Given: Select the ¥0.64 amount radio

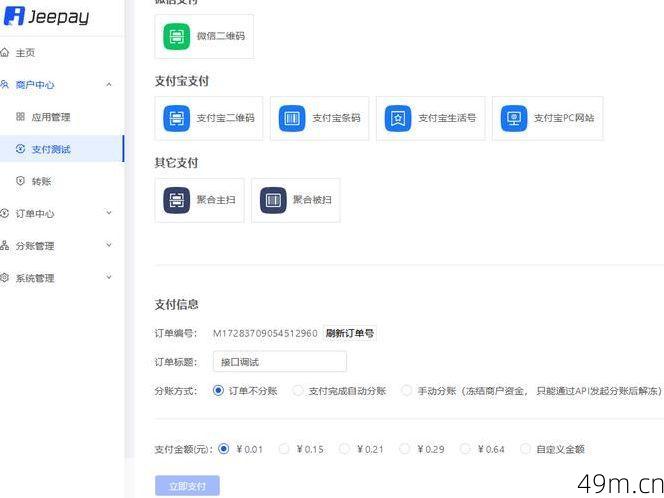Looking at the screenshot, I should (x=465, y=449).
